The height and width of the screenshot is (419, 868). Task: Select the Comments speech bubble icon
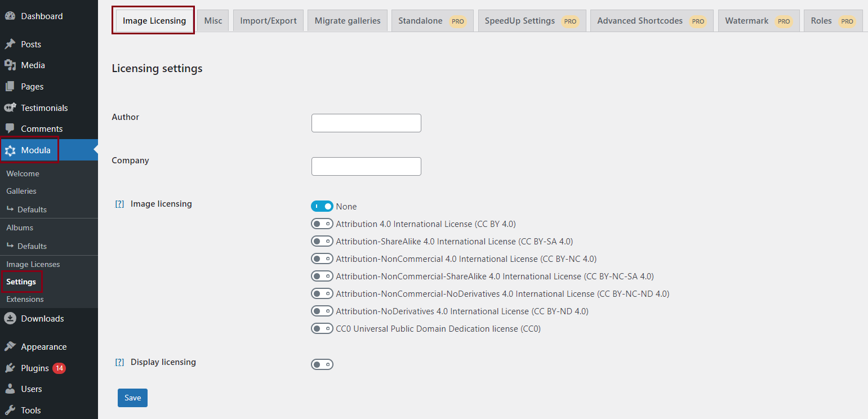tap(10, 128)
